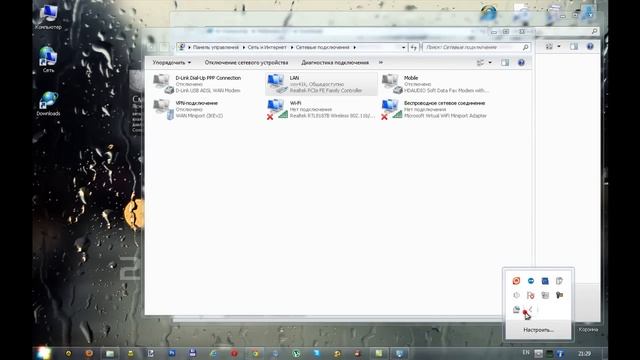Toggle preview pane in the back window
This screenshot has height=360, width=640.
[574, 47]
